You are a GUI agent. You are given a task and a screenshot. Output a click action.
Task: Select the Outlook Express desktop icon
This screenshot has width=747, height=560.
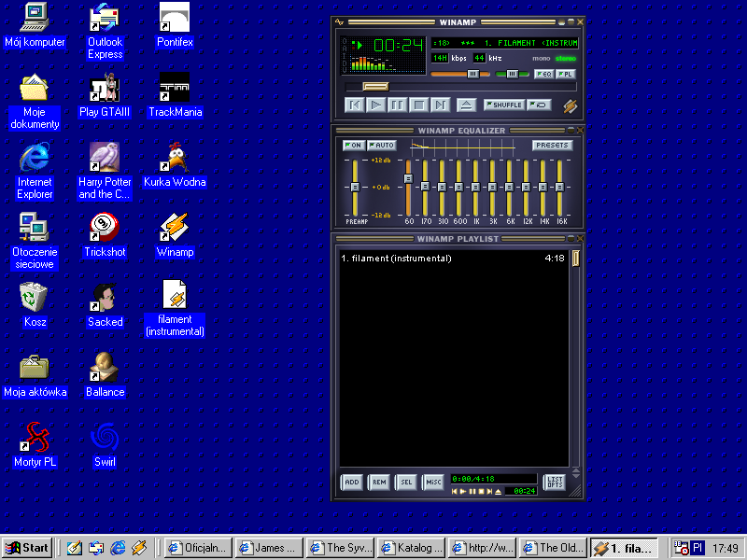point(105,31)
